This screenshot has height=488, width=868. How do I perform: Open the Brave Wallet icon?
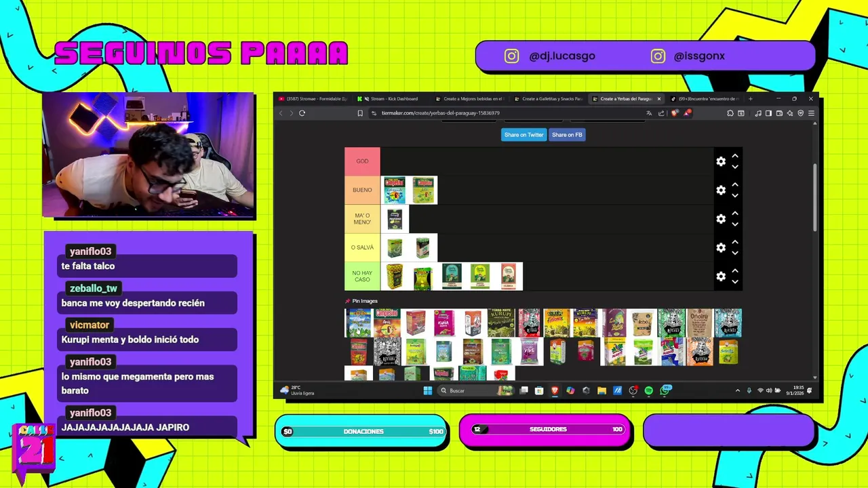[x=779, y=113]
